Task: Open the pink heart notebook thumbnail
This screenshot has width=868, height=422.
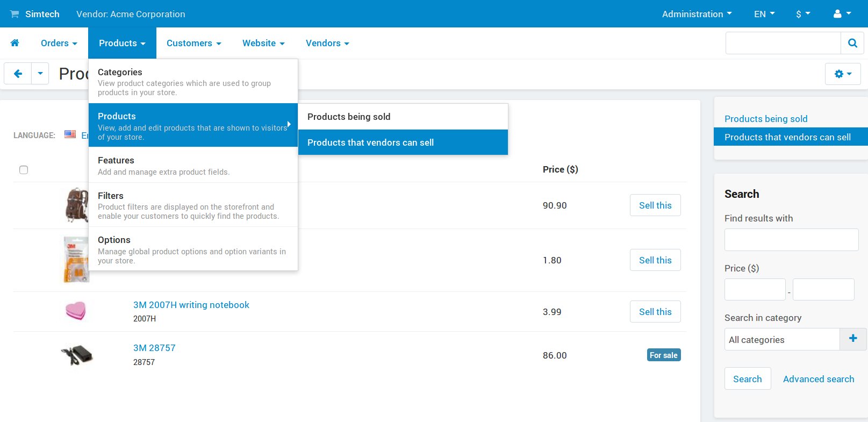Action: coord(76,311)
